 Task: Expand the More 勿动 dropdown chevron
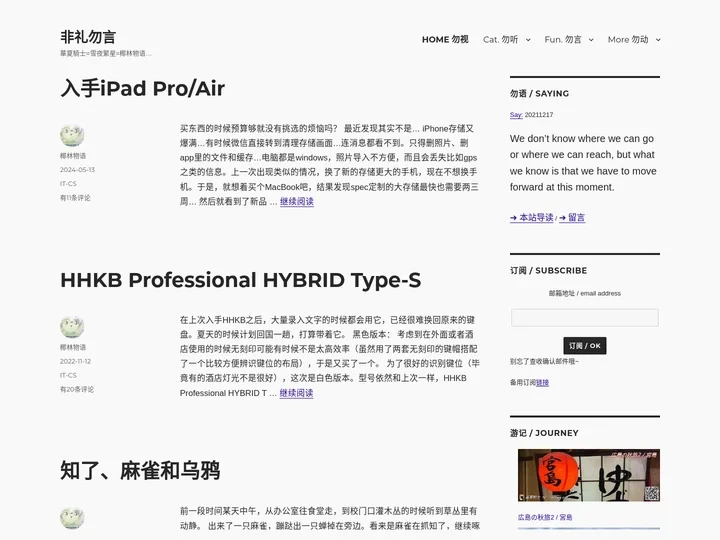[658, 40]
